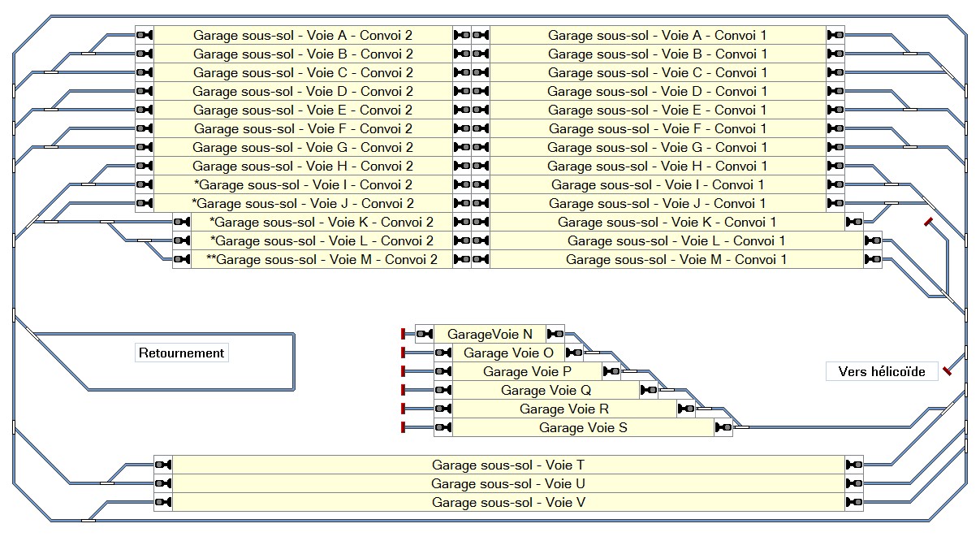Click signal icon left of Voie V
Viewport: 980px width, 541px height.
pyautogui.click(x=163, y=502)
